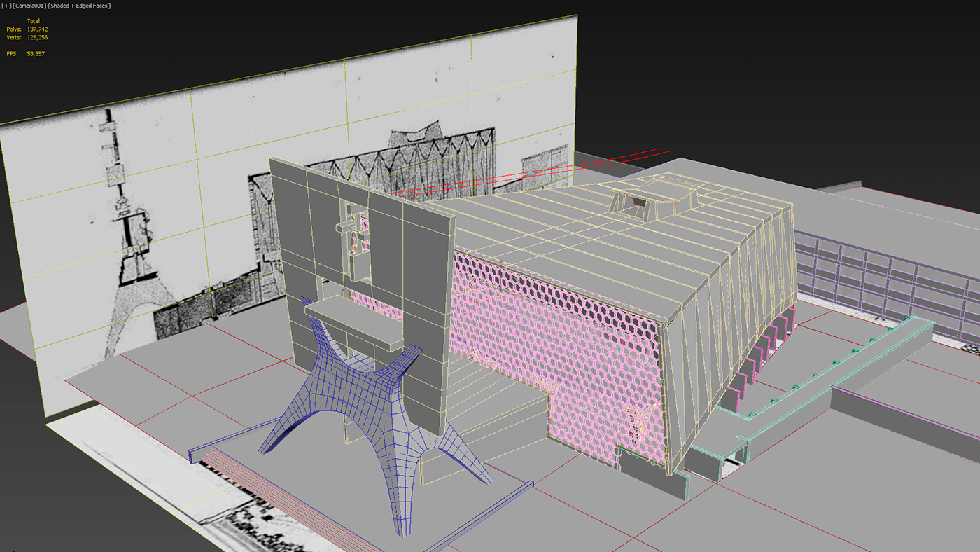
Task: Click the 'Polys:' statistics label
Action: point(14,29)
